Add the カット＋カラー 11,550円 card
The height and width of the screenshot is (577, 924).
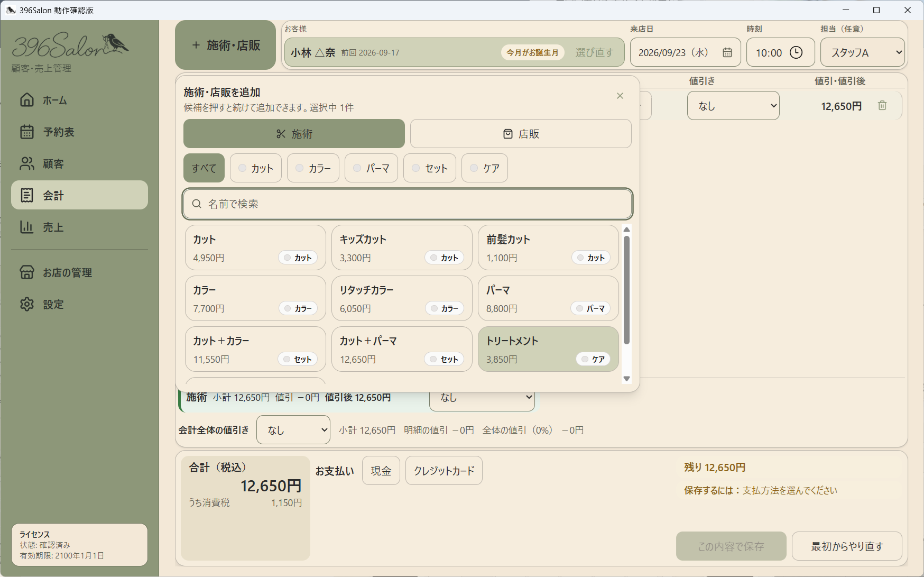coord(255,349)
